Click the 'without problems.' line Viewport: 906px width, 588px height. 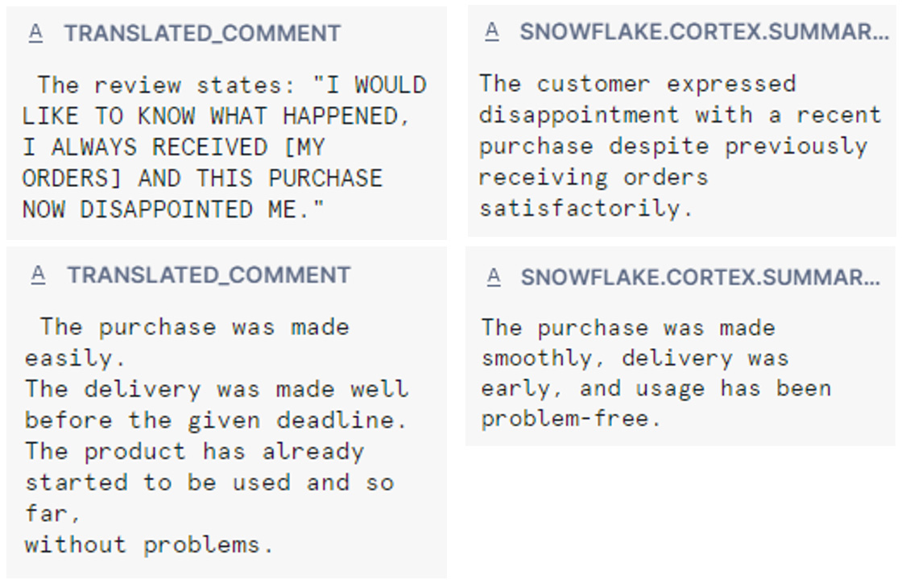tap(149, 545)
